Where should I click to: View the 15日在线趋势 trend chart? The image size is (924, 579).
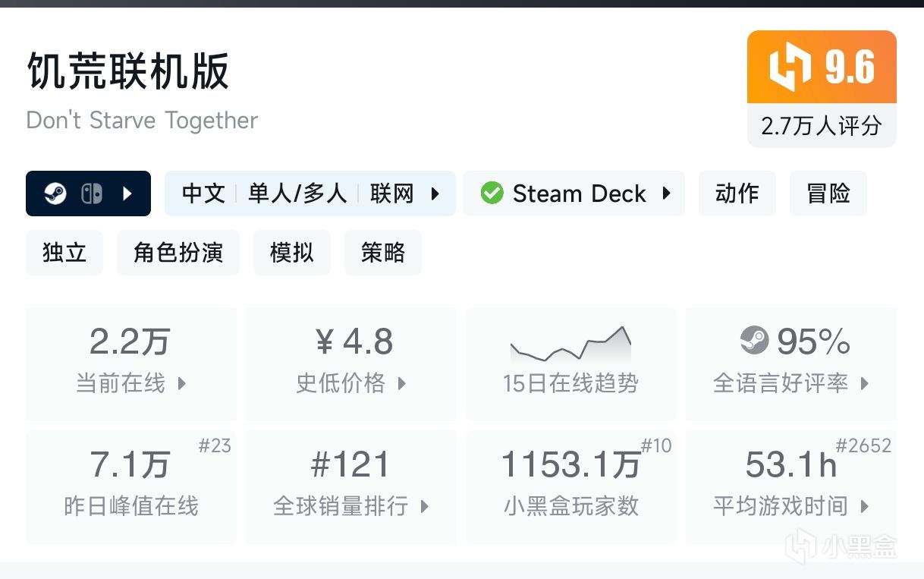pyautogui.click(x=570, y=363)
